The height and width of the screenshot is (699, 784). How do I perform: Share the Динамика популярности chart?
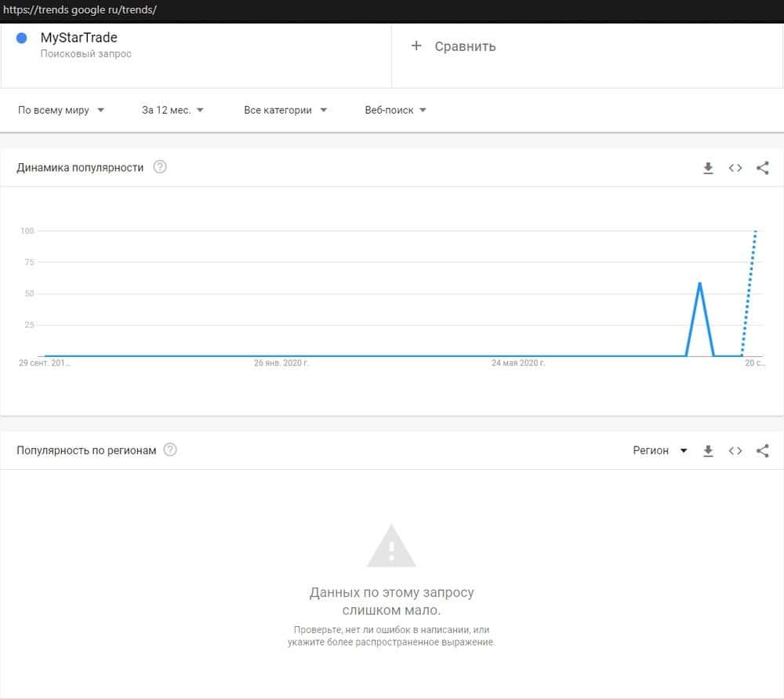763,168
